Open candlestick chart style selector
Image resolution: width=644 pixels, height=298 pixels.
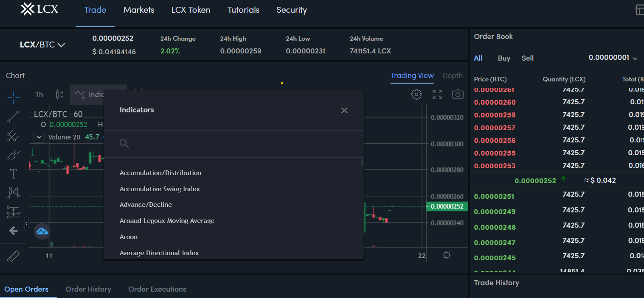[x=60, y=95]
